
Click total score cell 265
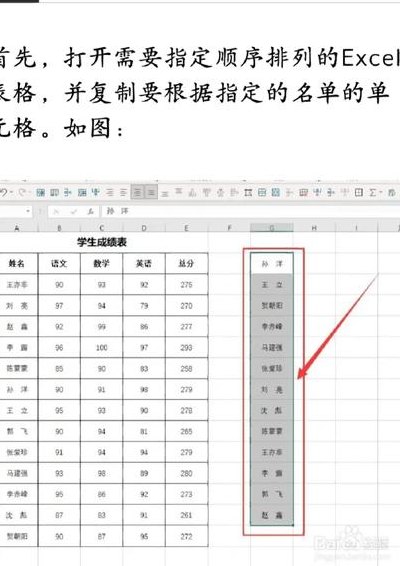click(x=186, y=431)
